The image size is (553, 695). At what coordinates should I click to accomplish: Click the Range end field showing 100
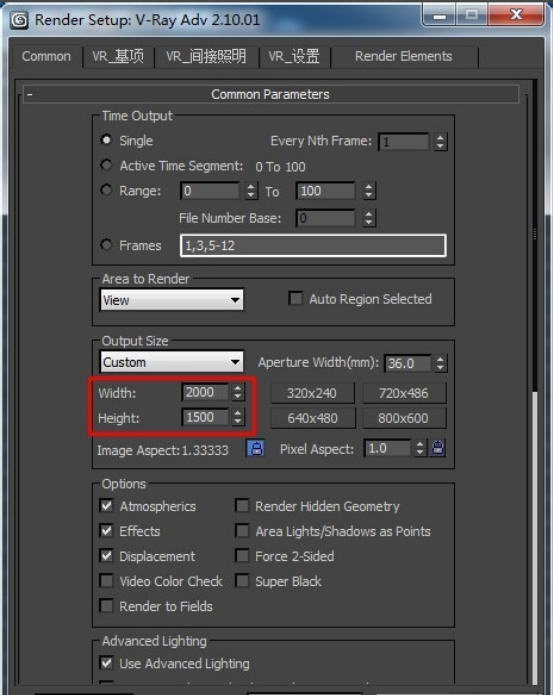pyautogui.click(x=326, y=191)
